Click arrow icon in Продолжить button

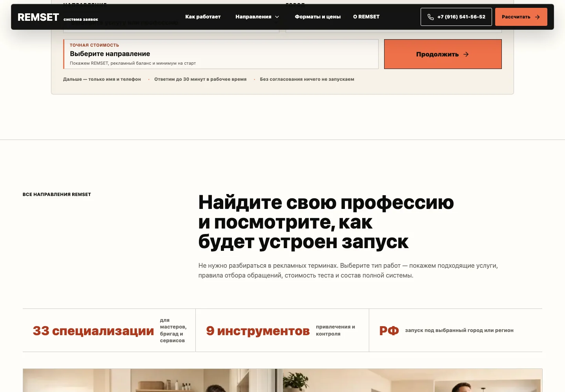point(466,54)
